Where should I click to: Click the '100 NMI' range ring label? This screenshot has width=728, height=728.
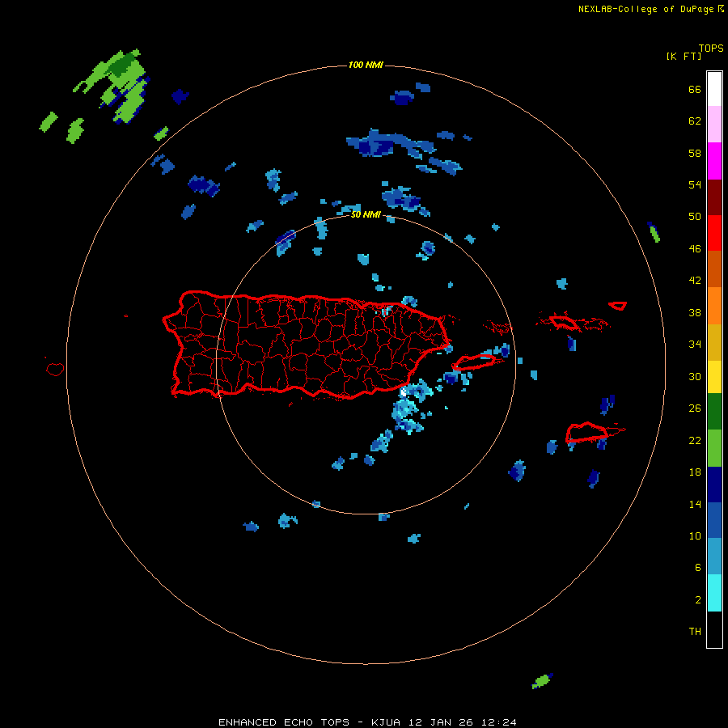366,65
